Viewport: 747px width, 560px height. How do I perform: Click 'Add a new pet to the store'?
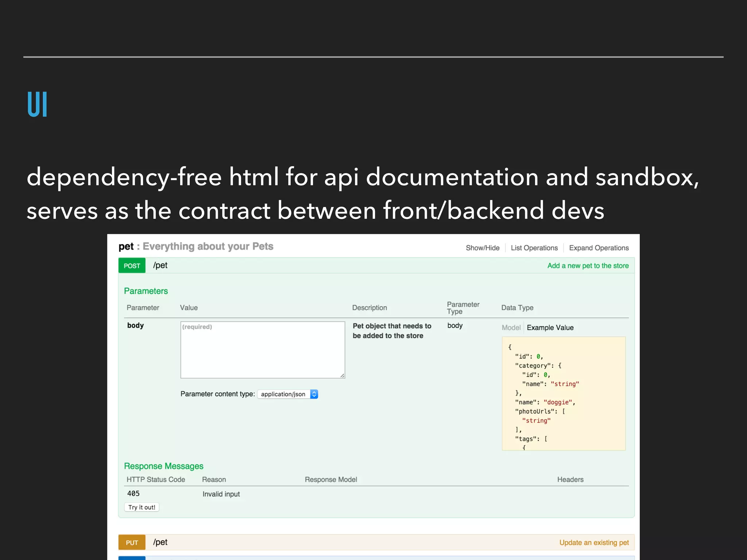[588, 266]
